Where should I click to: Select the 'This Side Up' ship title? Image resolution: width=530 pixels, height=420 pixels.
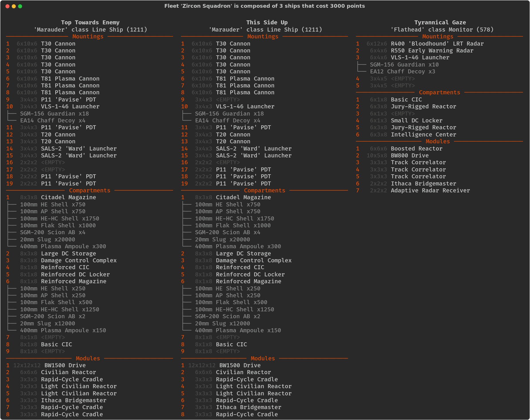[267, 22]
